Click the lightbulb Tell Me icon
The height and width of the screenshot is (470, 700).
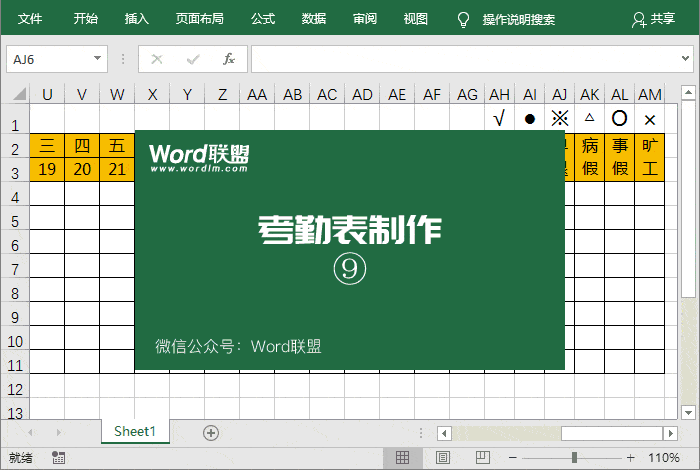[x=463, y=20]
